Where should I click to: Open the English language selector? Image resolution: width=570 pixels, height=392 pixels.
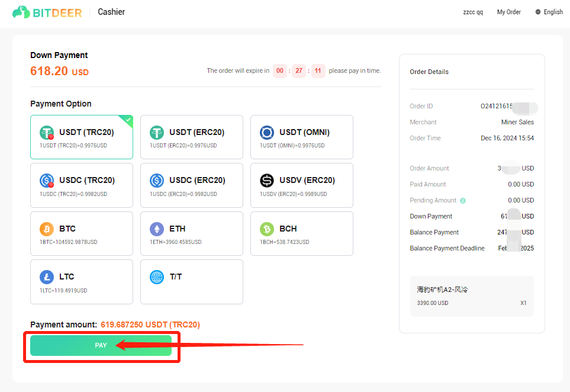tap(549, 12)
